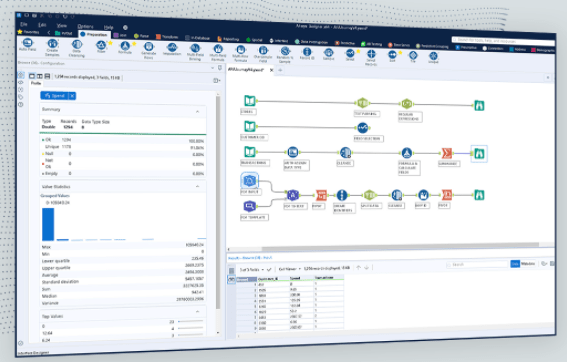
Task: Select the Record ID tool
Action: point(307,53)
